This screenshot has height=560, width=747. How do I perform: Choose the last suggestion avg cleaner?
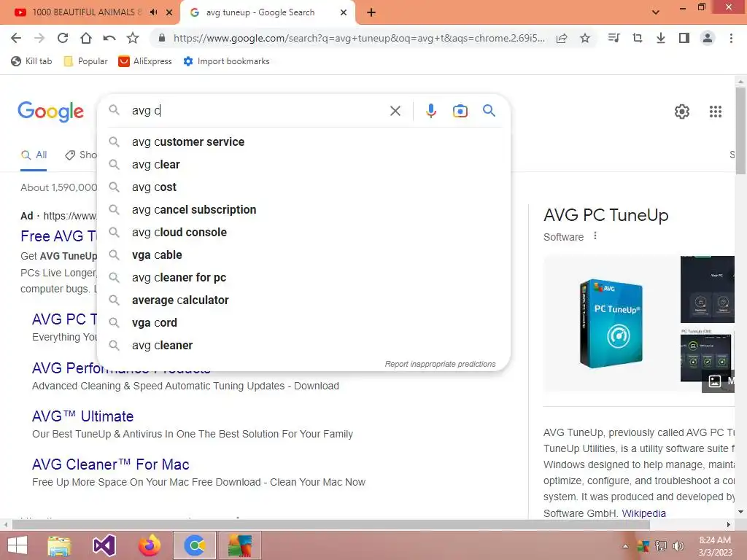(x=303, y=345)
